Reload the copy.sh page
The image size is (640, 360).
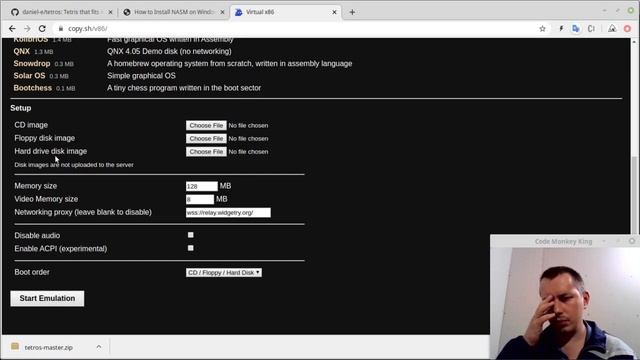(42, 29)
